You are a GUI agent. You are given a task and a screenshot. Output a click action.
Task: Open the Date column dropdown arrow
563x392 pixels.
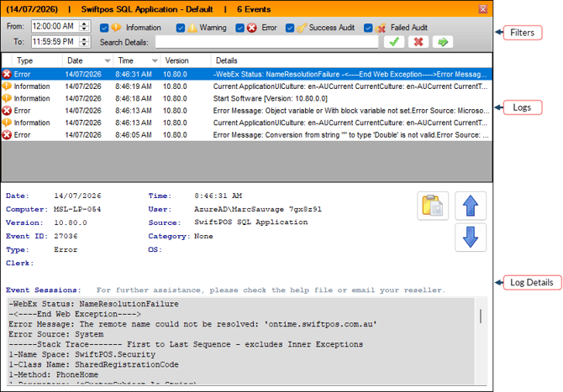[x=108, y=60]
